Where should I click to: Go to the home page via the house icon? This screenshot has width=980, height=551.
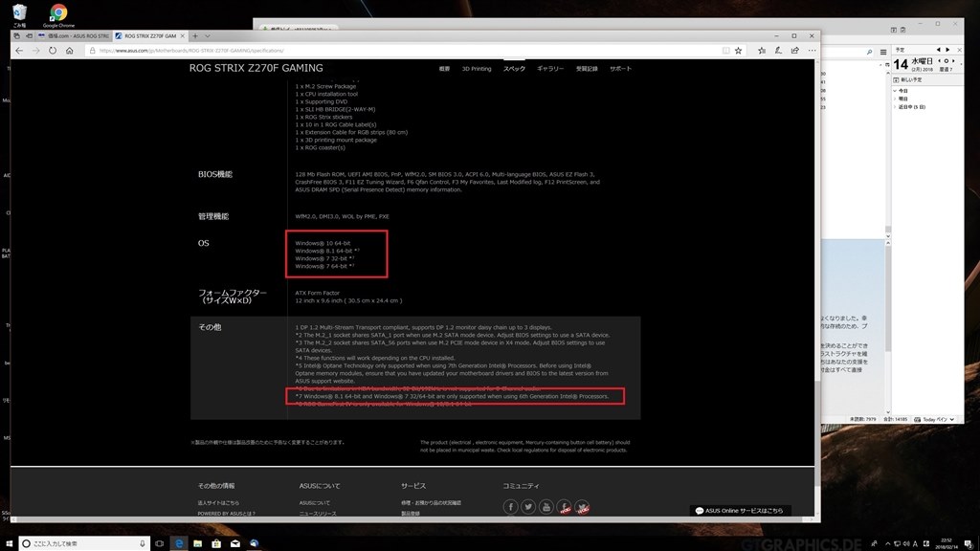(69, 51)
